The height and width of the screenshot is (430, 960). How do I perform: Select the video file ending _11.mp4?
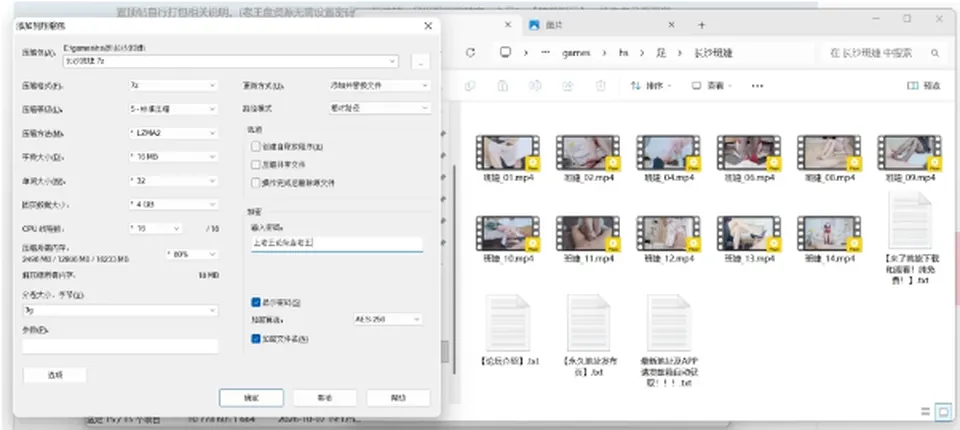tap(588, 240)
